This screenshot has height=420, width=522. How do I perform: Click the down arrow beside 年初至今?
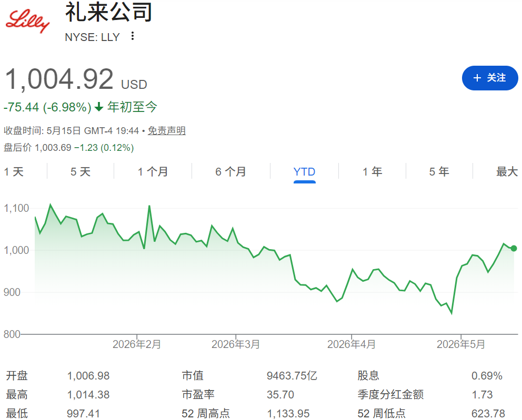click(99, 107)
